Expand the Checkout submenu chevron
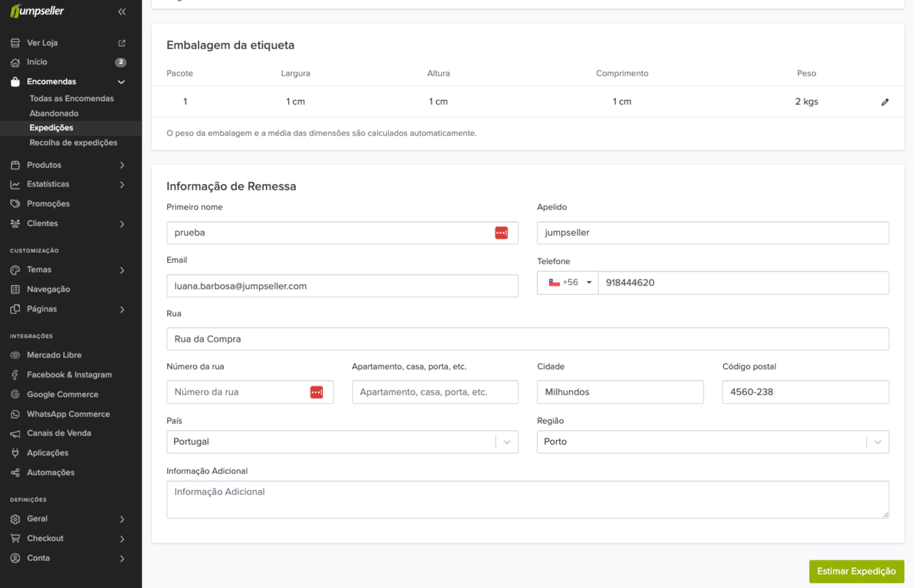Image resolution: width=914 pixels, height=588 pixels. click(x=122, y=539)
